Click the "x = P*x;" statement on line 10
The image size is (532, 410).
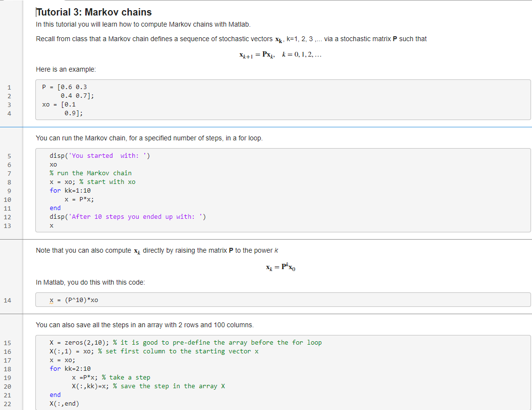(79, 199)
